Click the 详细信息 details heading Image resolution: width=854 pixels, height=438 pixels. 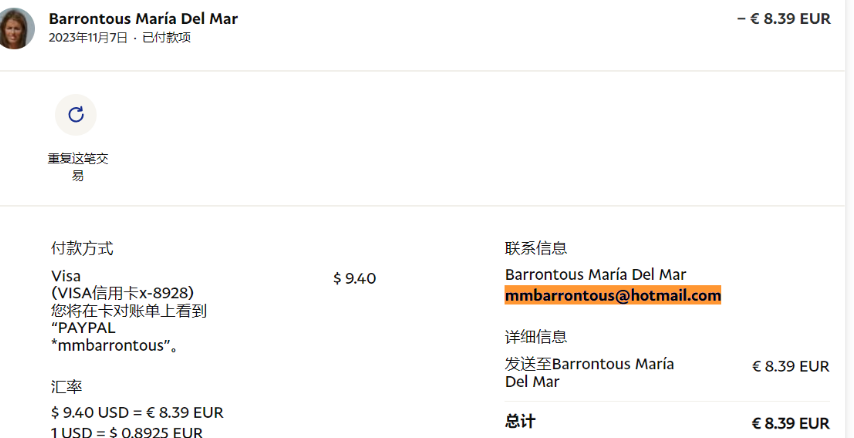(536, 337)
